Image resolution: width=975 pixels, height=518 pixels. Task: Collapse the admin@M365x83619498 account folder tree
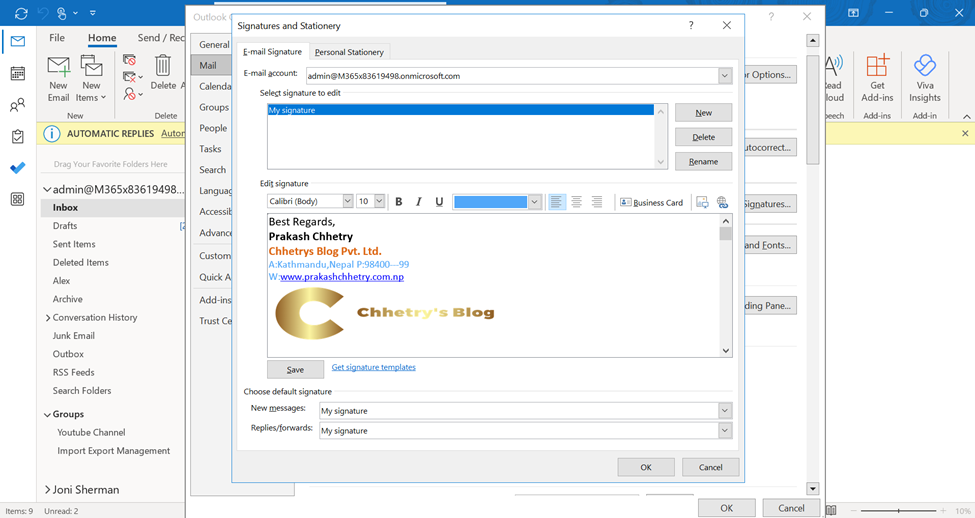coord(47,190)
